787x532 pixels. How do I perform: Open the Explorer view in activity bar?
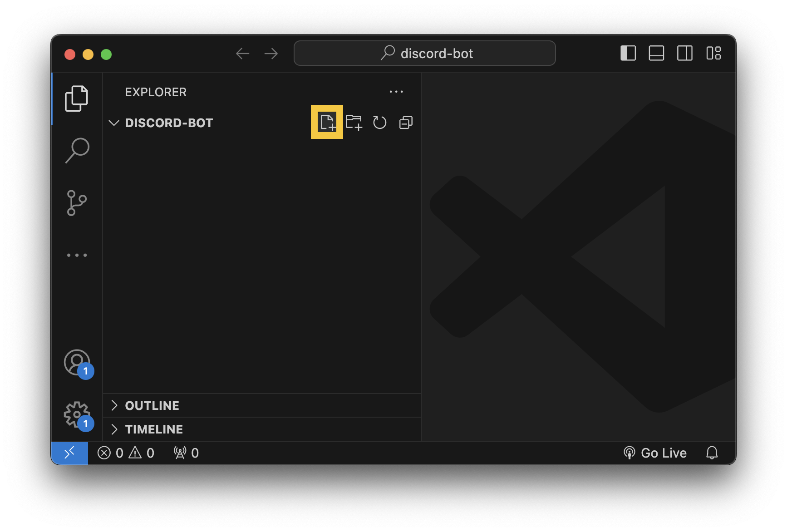pos(77,98)
